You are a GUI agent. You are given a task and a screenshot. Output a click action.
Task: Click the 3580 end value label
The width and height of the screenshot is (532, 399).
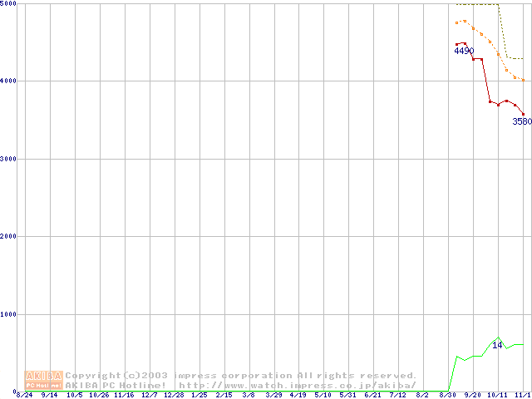point(521,121)
